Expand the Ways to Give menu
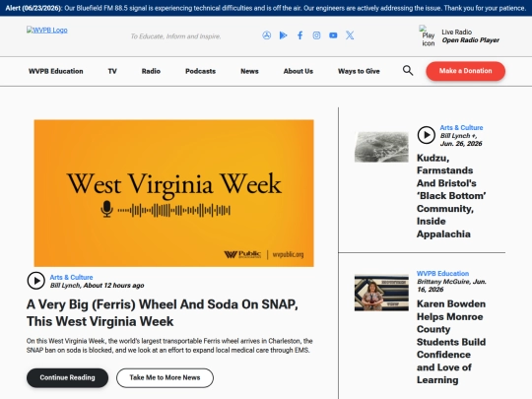 pos(359,71)
